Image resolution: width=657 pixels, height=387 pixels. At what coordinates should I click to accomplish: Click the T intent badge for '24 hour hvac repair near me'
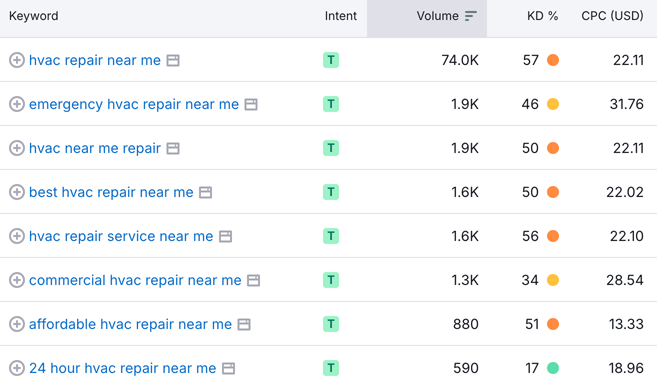[331, 368]
